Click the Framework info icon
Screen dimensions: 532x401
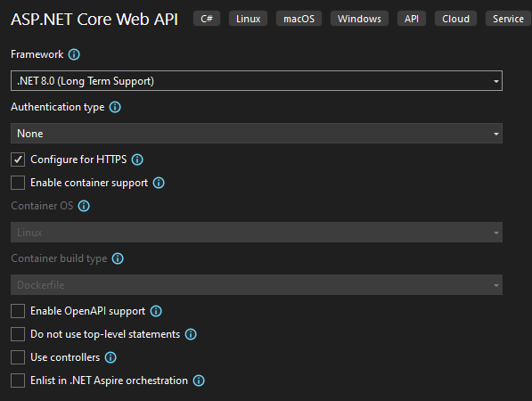tap(74, 54)
